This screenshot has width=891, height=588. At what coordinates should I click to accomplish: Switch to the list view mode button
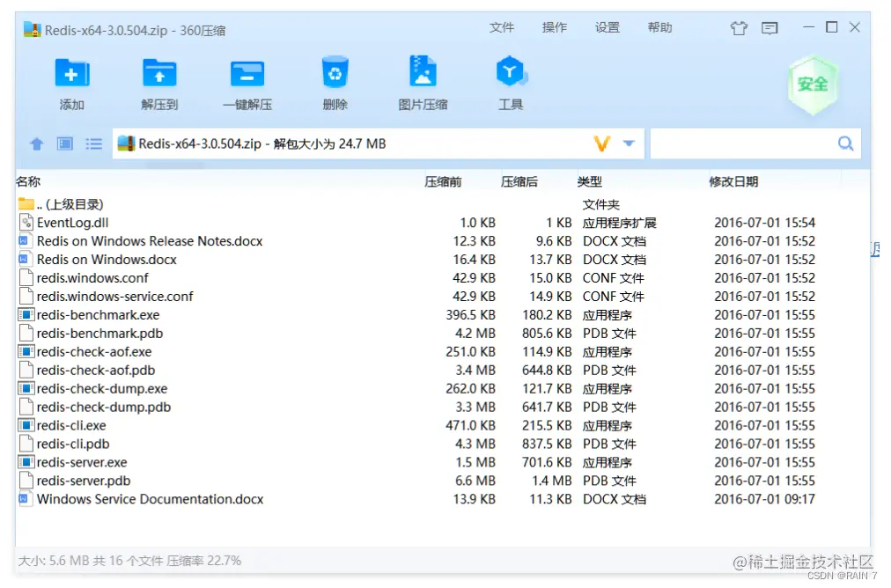click(x=93, y=143)
